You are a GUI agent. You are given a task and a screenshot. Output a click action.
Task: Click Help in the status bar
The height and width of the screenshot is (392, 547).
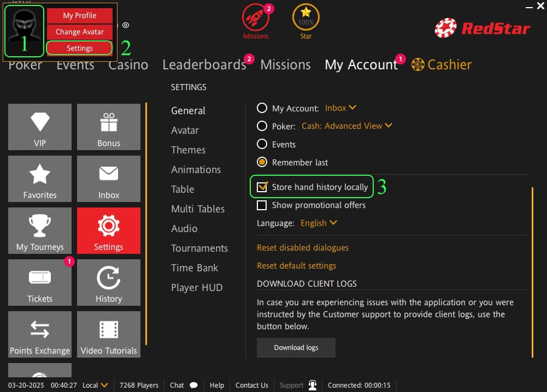pyautogui.click(x=216, y=385)
